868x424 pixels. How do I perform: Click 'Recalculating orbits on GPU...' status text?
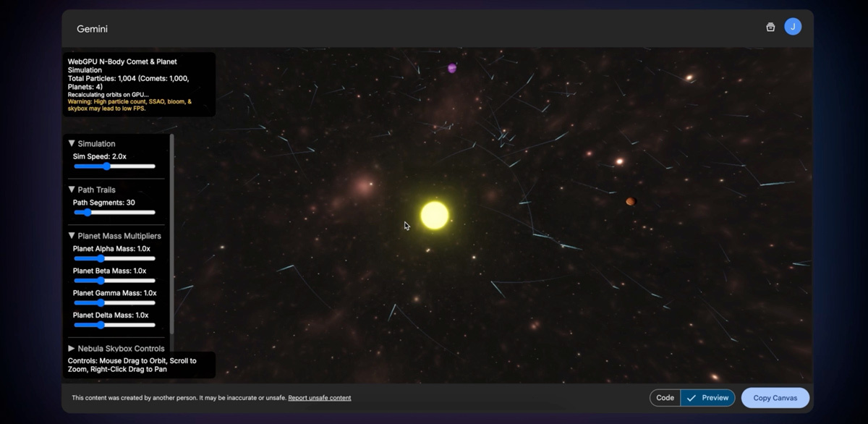(109, 95)
